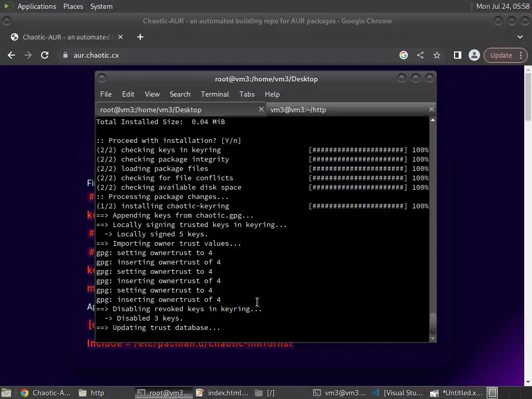Open Chrome side panel icon
Screen dimensions: 532x399
[x=457, y=55]
